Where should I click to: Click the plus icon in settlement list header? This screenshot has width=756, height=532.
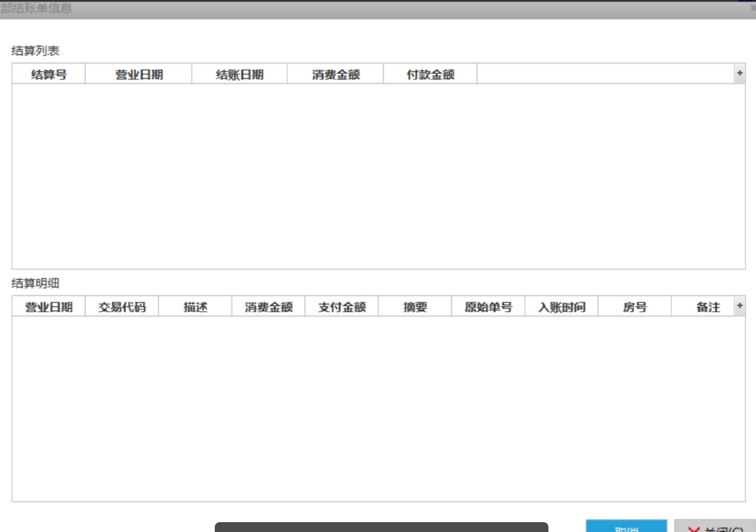pos(740,74)
